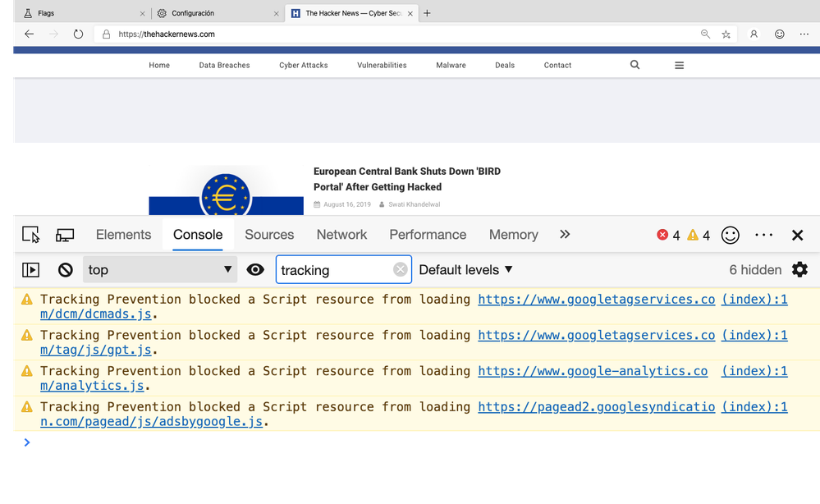Open the website hamburger menu

[680, 66]
